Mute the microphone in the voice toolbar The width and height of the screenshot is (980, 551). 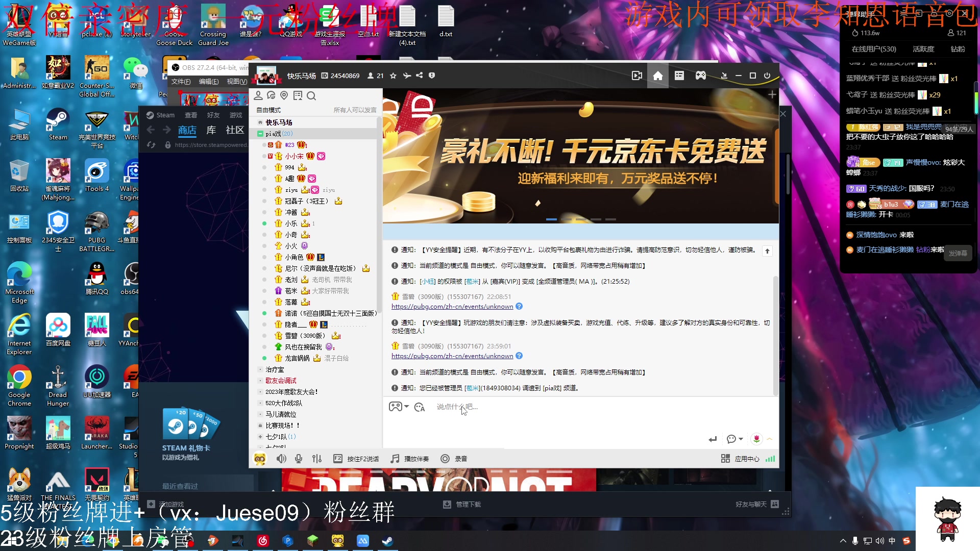[298, 458]
